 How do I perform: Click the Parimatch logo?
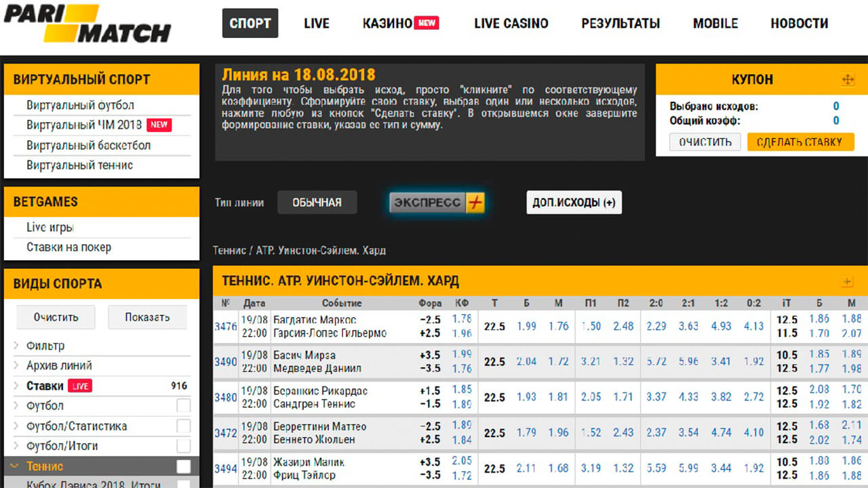(87, 23)
